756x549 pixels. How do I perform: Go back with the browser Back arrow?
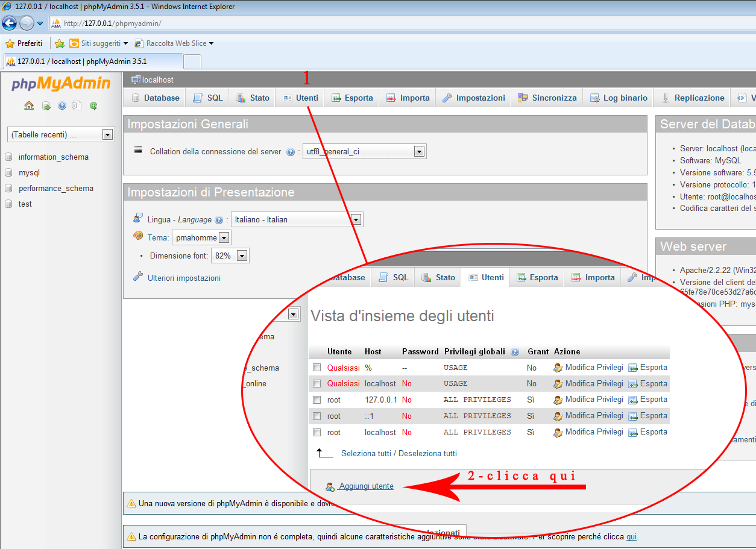point(9,24)
